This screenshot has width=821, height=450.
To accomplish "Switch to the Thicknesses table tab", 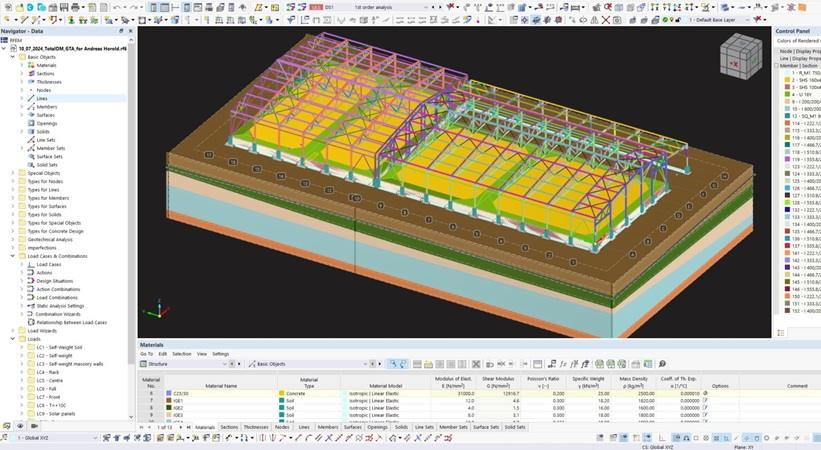I will [x=256, y=427].
